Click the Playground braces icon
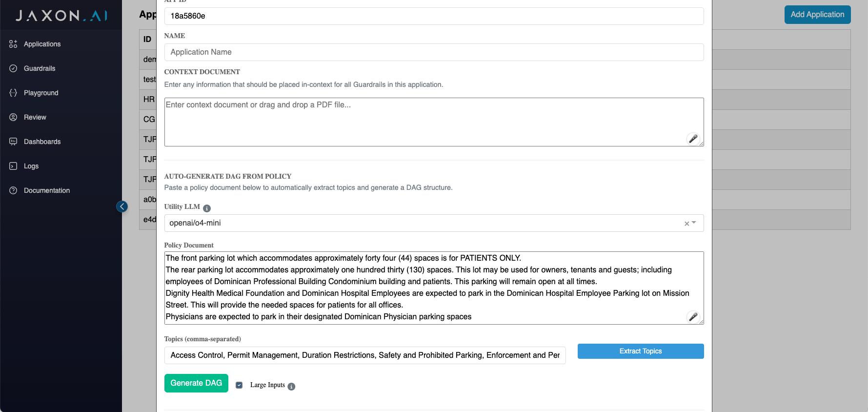This screenshot has height=412, width=868. point(13,93)
